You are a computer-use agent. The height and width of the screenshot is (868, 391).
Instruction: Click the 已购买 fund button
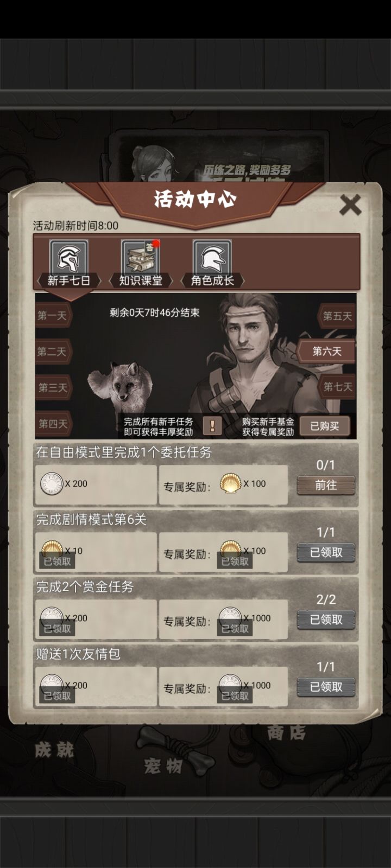[x=324, y=426]
